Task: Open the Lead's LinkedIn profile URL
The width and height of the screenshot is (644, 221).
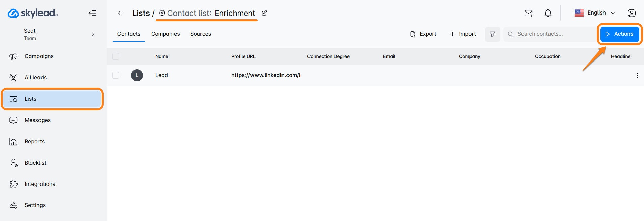Action: coord(266,75)
